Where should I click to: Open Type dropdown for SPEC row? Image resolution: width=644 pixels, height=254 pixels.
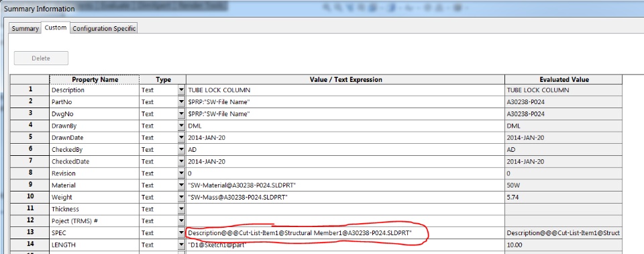point(182,233)
